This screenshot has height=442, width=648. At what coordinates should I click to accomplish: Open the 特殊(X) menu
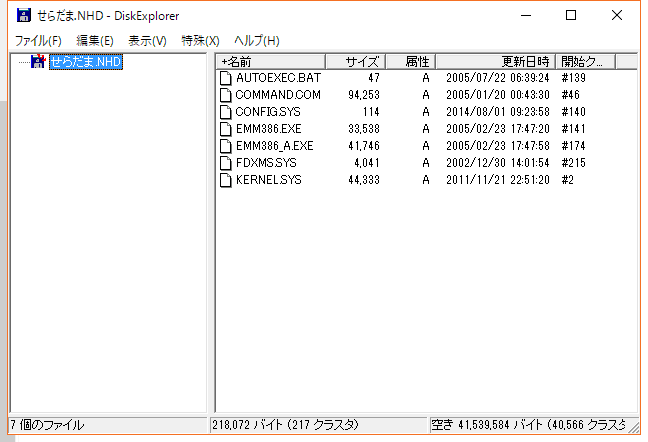200,40
